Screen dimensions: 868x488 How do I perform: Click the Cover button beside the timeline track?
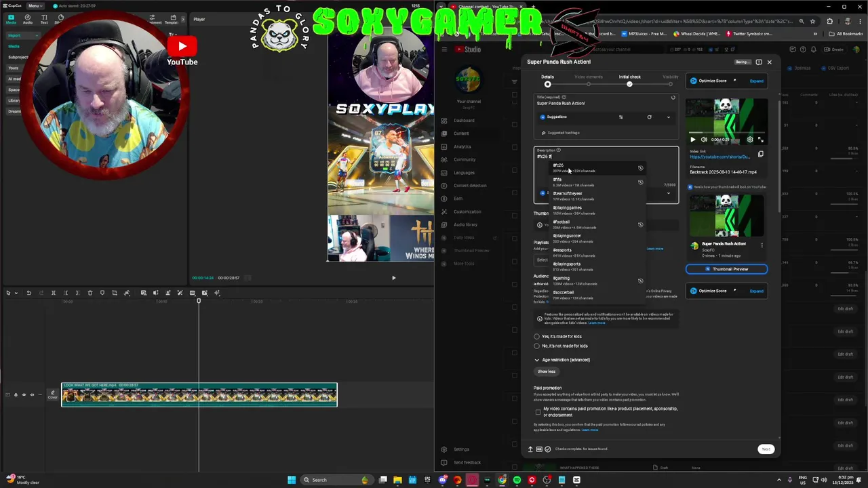tap(52, 394)
